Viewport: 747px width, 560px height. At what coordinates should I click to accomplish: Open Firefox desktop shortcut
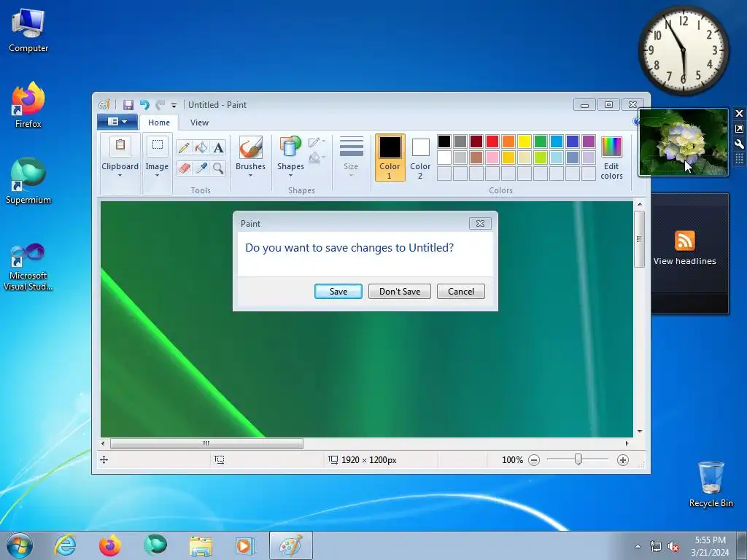coord(28,105)
